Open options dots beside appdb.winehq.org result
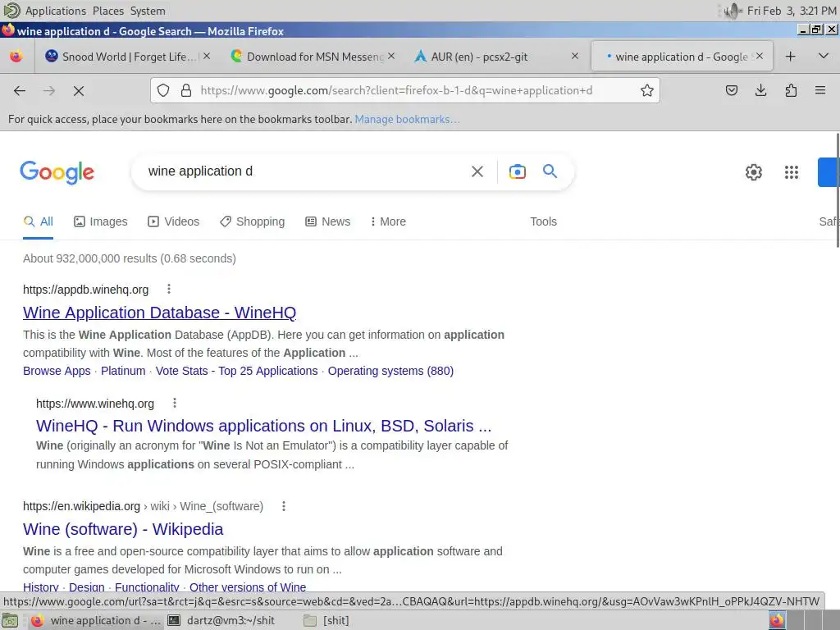Viewport: 840px width, 630px height. pos(169,290)
